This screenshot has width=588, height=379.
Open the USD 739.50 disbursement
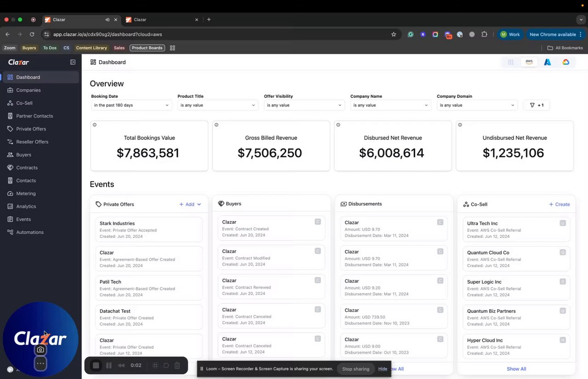(x=394, y=317)
